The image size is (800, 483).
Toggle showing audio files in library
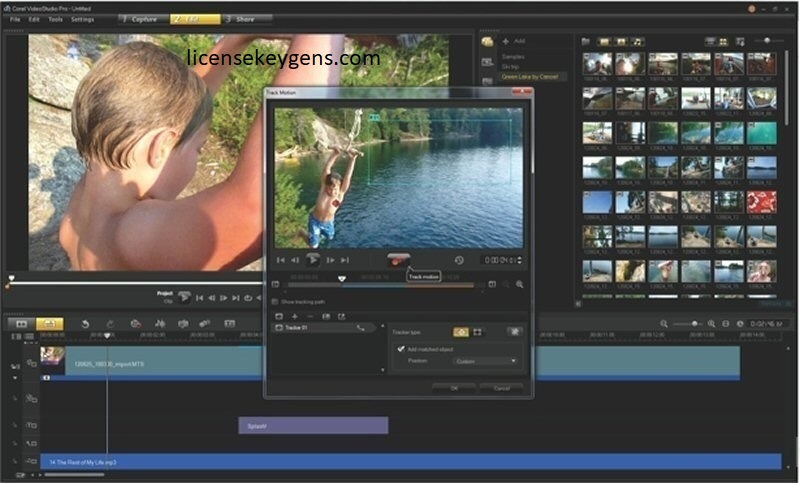638,41
